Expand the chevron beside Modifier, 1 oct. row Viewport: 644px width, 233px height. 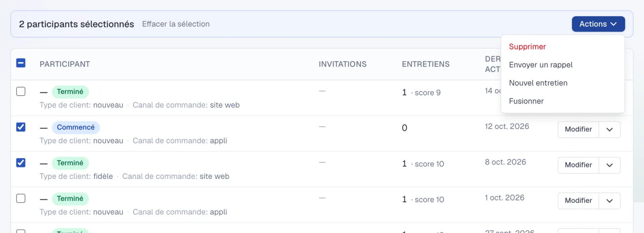tap(610, 200)
